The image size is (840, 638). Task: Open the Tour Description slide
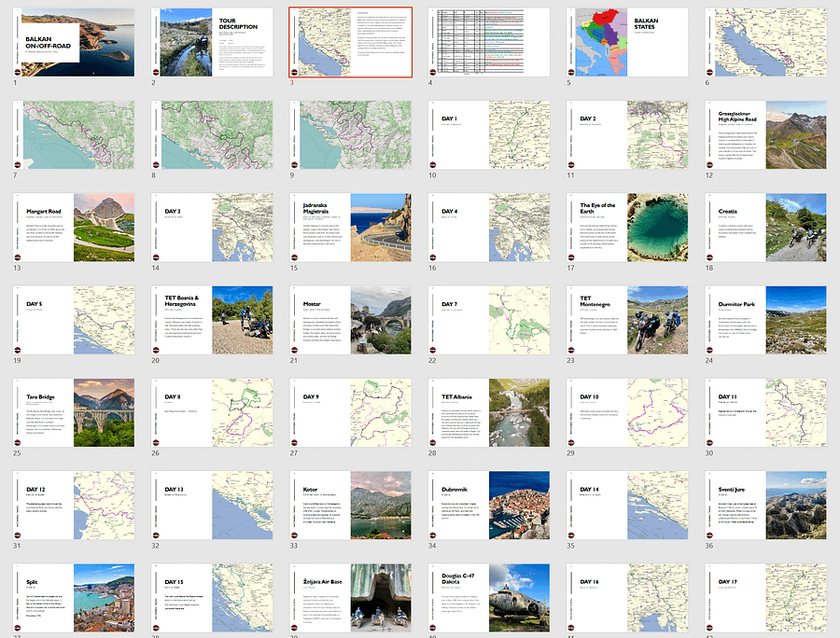(x=212, y=42)
